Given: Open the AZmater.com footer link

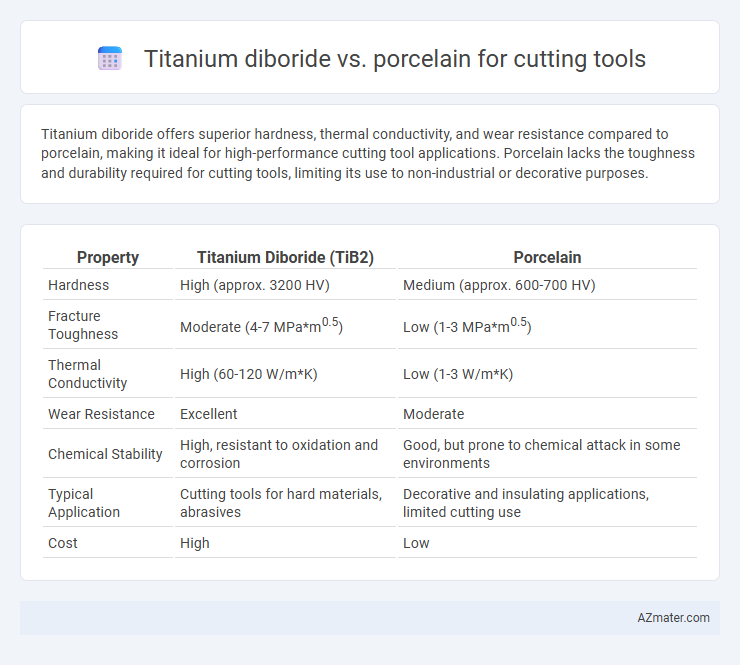Looking at the screenshot, I should 673,617.
